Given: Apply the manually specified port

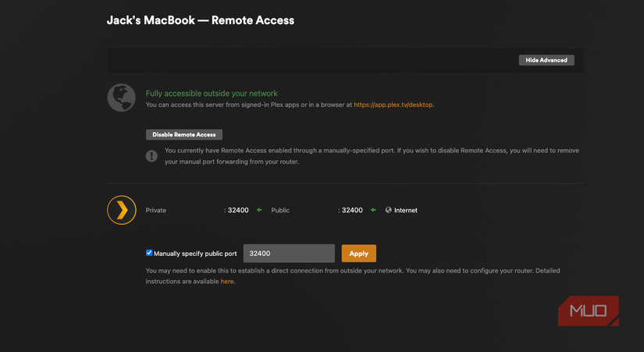Looking at the screenshot, I should pyautogui.click(x=358, y=254).
